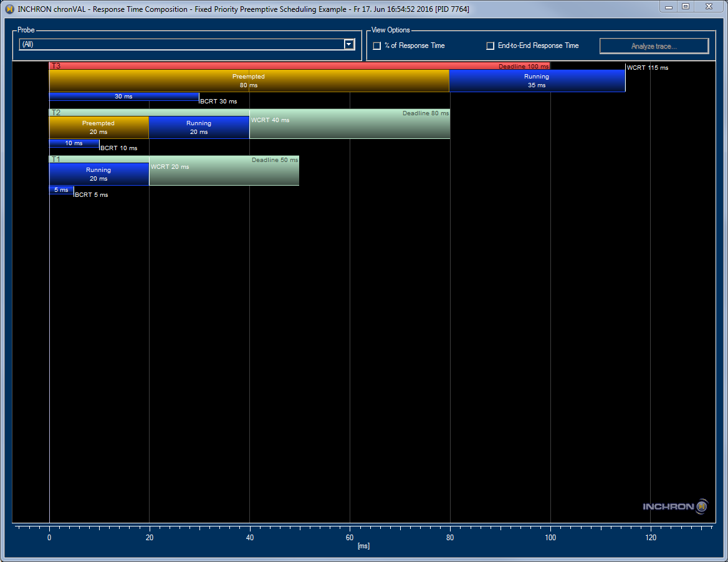Screen dimensions: 728x562
Task: Click the BCRT 5 ms label
Action: click(x=92, y=195)
